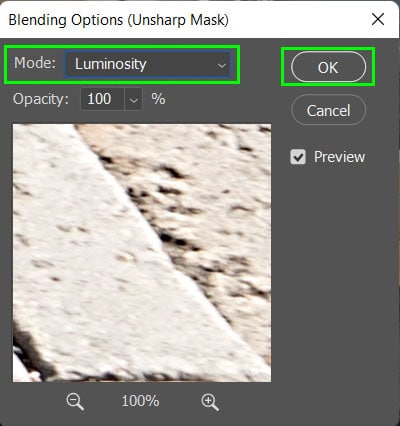Select the Luminosity text in Mode box

tap(111, 64)
